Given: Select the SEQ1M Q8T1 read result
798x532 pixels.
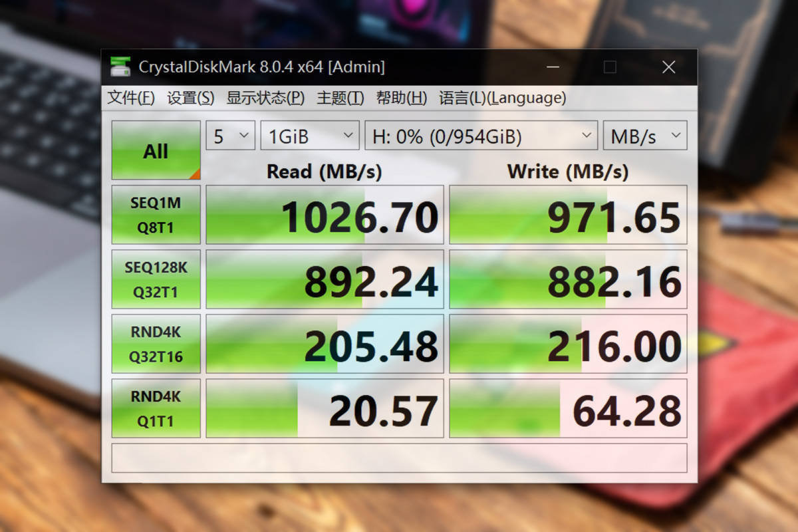Looking at the screenshot, I should click(x=325, y=214).
